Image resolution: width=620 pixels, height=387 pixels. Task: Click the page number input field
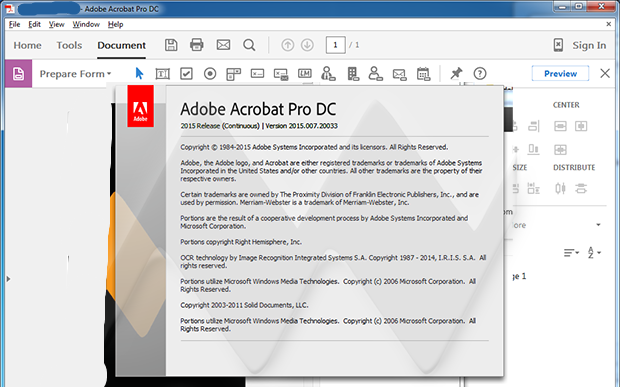(335, 45)
